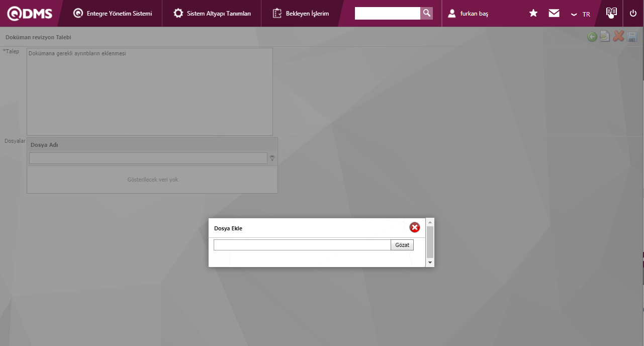
Task: Click the attach file paperclip icon
Action: (x=605, y=36)
